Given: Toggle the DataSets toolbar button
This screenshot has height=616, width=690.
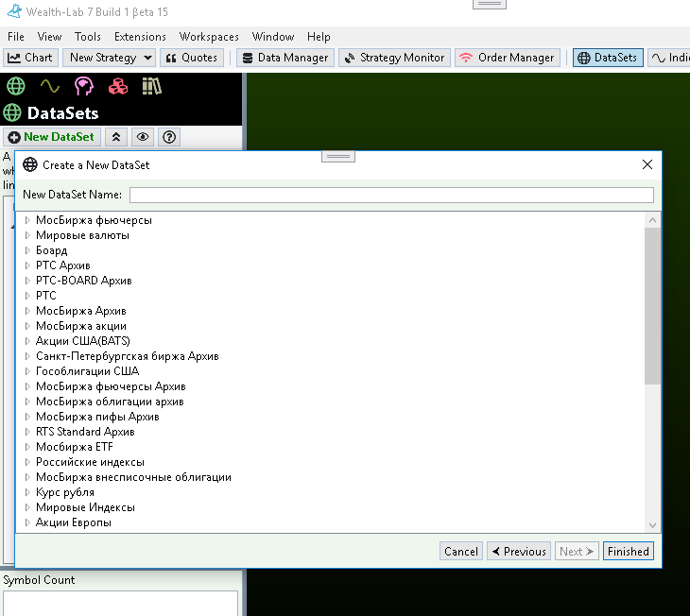Looking at the screenshot, I should point(608,58).
